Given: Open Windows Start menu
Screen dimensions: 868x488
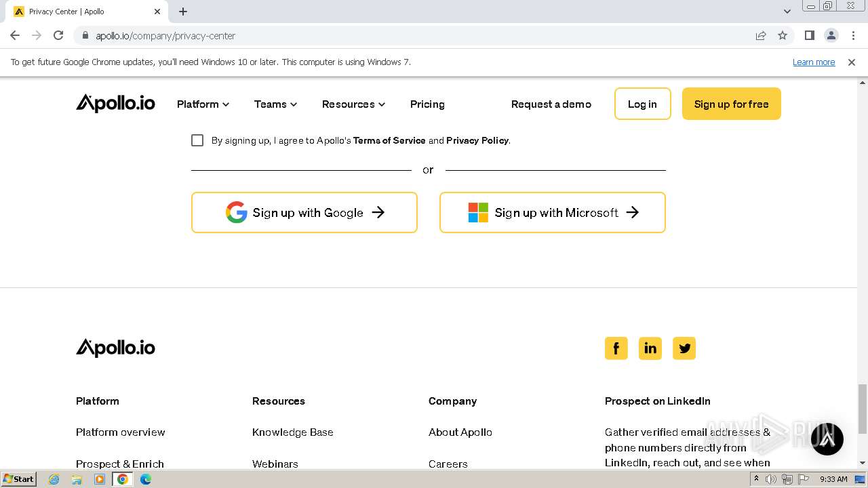Looking at the screenshot, I should pos(18,479).
